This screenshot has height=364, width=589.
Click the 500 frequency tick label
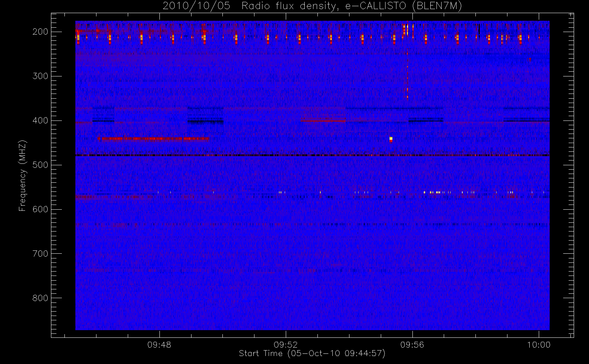click(40, 165)
